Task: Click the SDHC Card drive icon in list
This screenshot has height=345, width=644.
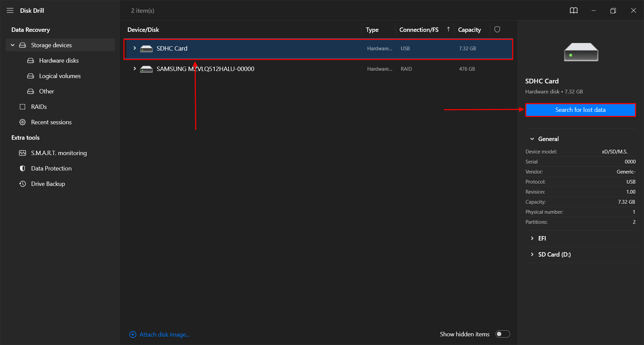Action: [x=146, y=49]
